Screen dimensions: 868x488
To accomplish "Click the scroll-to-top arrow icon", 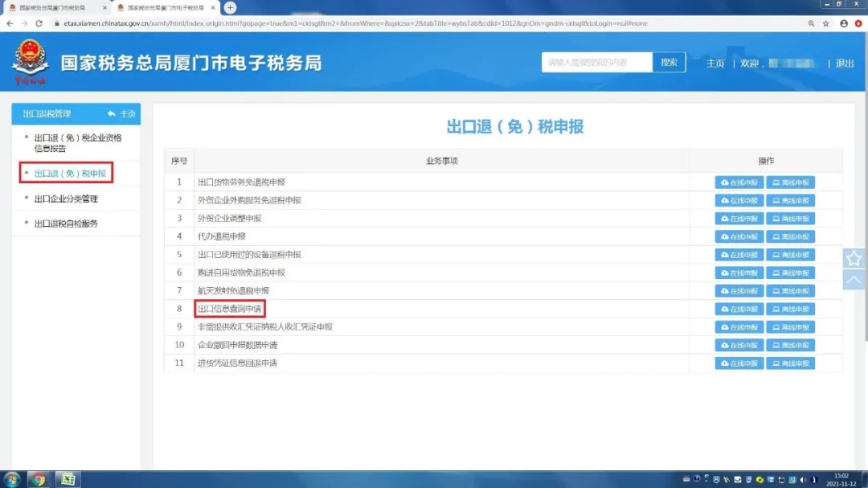I will click(x=854, y=280).
